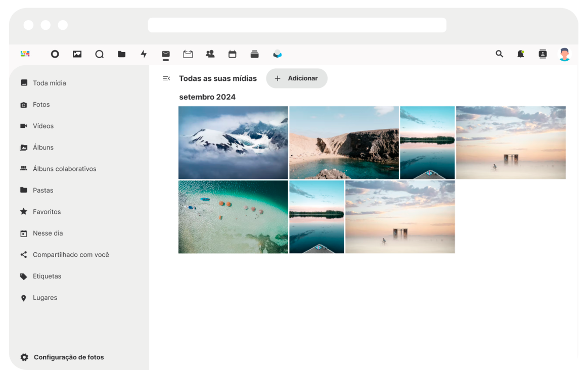Collapse the sidebar navigation toggle
The height and width of the screenshot is (378, 588).
(x=166, y=78)
